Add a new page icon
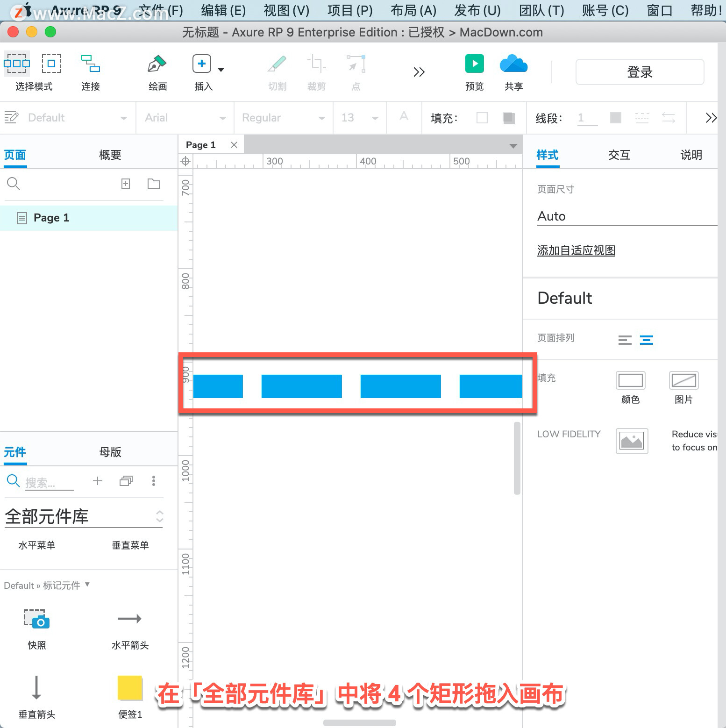 (x=126, y=184)
